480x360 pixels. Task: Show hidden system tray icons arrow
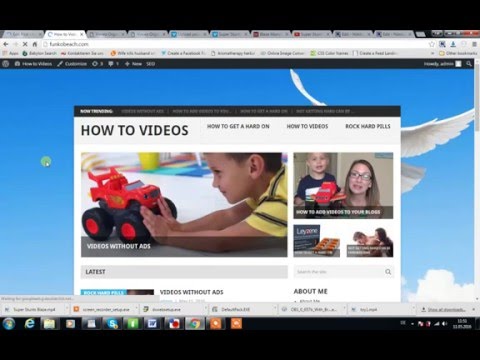[x=412, y=324]
